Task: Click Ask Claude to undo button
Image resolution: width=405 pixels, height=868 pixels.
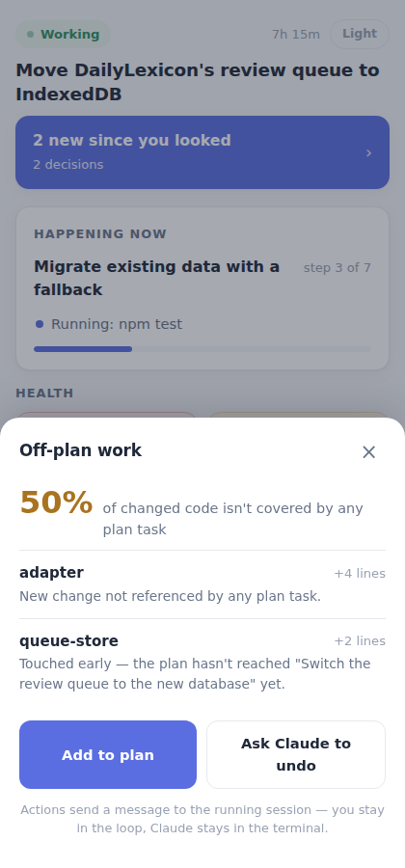Action: coord(296,754)
